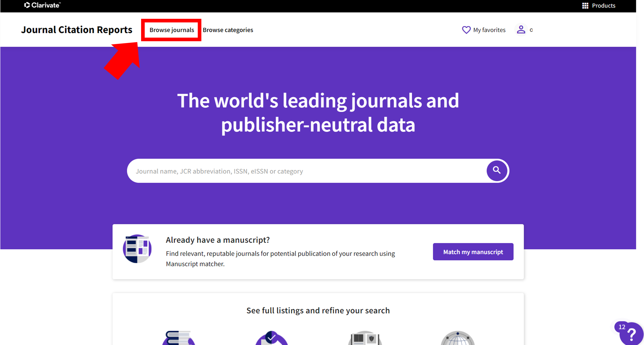Click the Clarivate logo
Image resolution: width=644 pixels, height=345 pixels.
click(42, 5)
